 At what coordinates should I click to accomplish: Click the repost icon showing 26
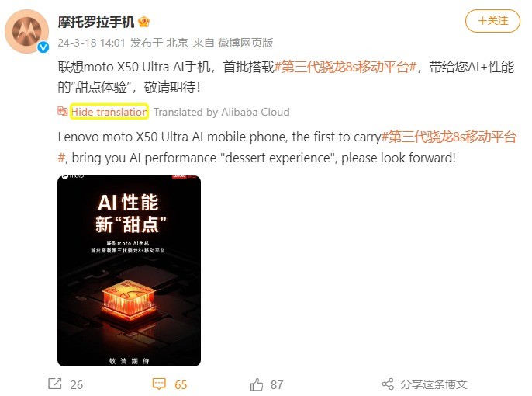click(55, 384)
